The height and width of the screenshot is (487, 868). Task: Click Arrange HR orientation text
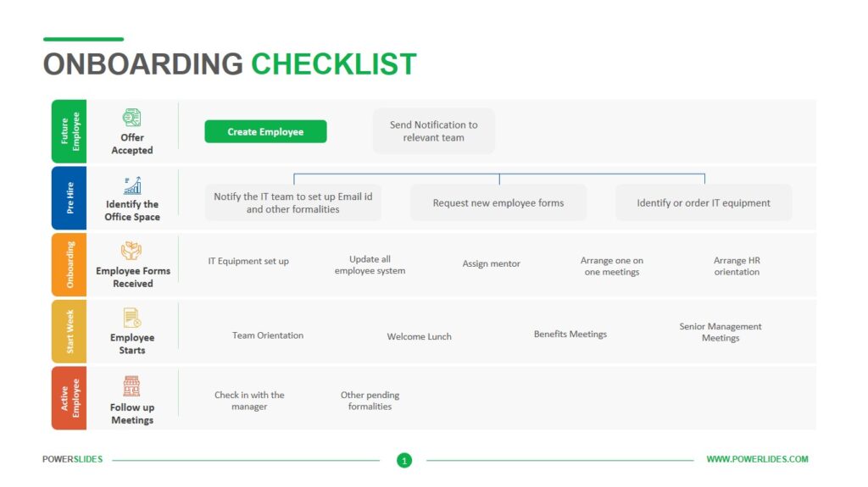[737, 266]
